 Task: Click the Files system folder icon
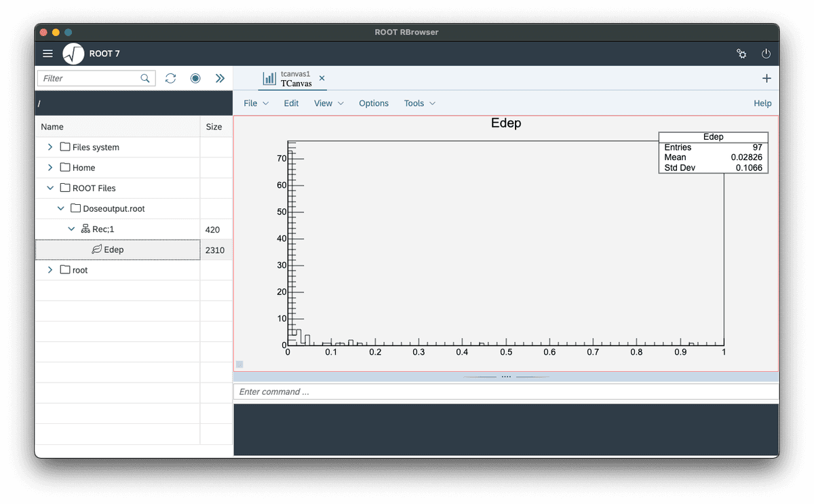click(65, 147)
